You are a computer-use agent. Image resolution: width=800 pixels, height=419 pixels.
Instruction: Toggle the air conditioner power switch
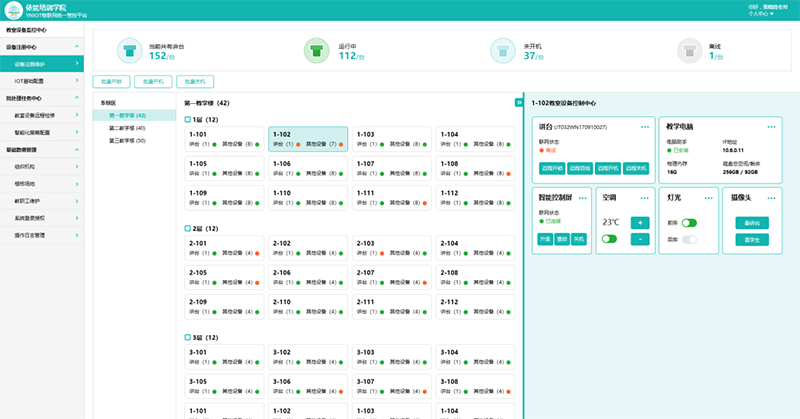609,239
